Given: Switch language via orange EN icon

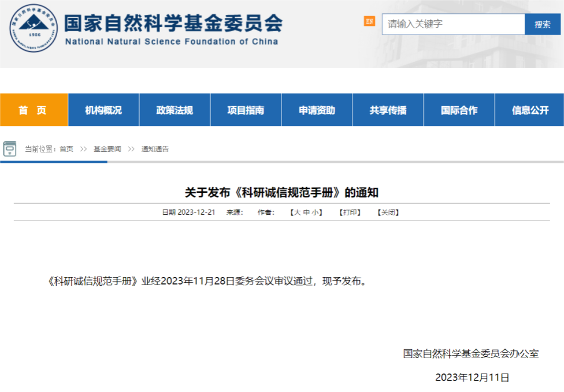Looking at the screenshot, I should 369,21.
